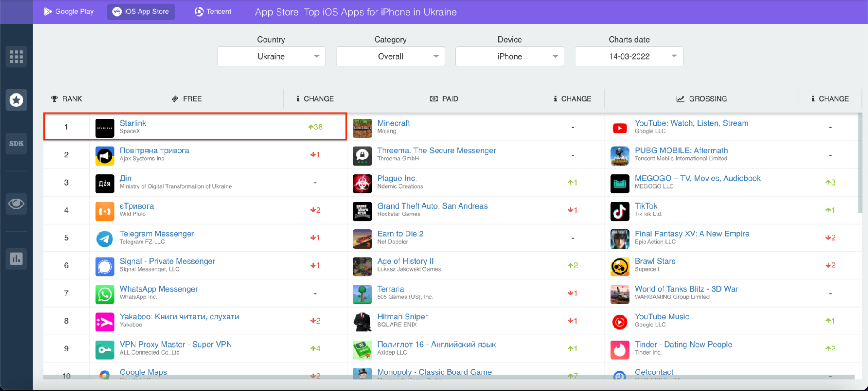Open Grand Theft Auto: San Andreas link

point(432,206)
